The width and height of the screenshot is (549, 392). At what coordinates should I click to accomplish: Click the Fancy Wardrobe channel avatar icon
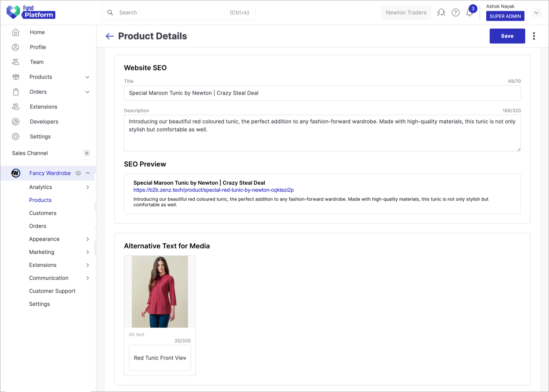pos(16,173)
